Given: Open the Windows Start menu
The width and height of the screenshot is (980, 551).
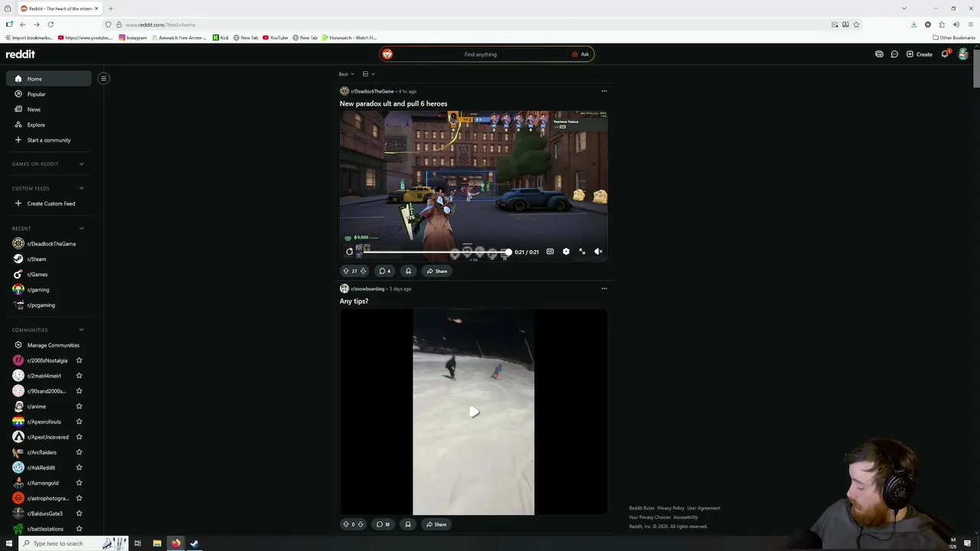Looking at the screenshot, I should 9,543.
